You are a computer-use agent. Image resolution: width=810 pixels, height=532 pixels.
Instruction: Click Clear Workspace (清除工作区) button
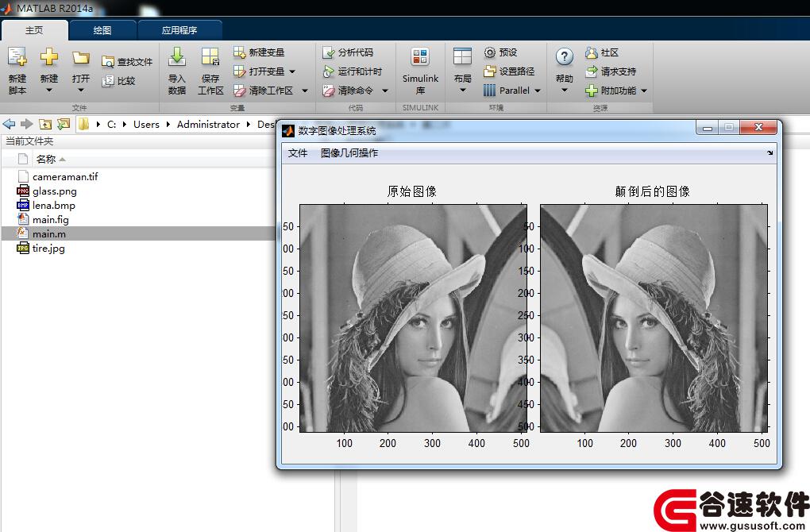point(263,91)
